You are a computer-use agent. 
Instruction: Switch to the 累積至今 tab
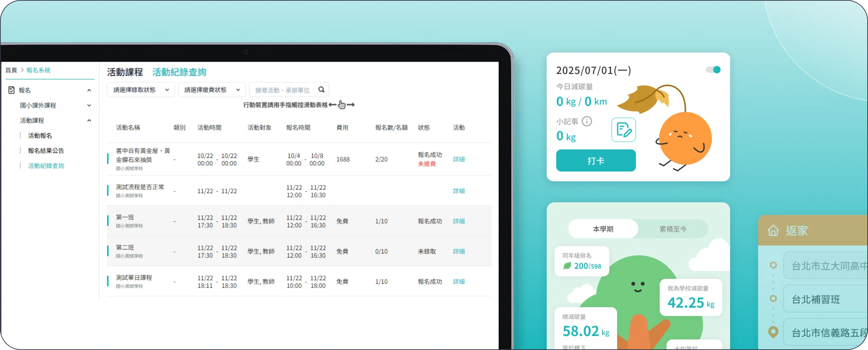(673, 229)
